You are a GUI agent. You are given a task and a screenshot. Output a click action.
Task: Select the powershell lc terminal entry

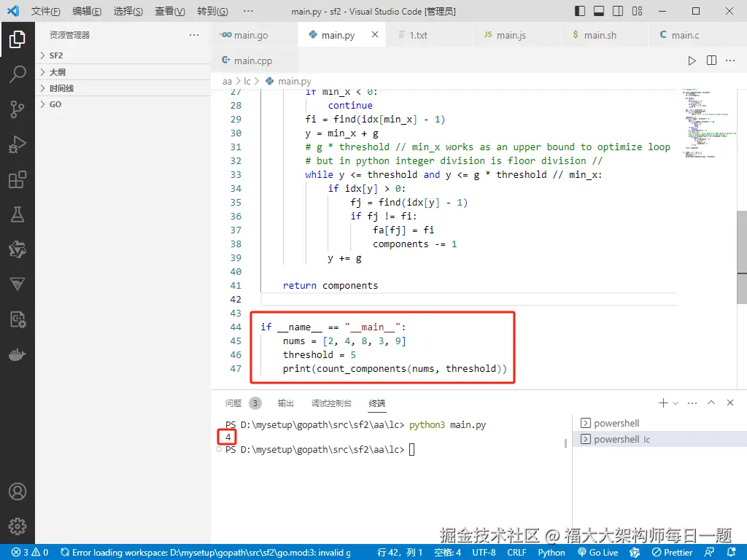(659, 439)
